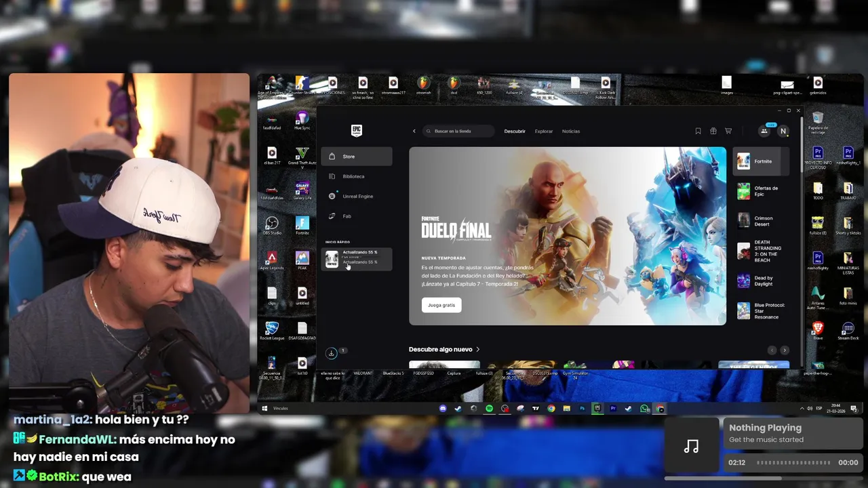
Task: Open the Windows Start button
Action: [x=264, y=409]
